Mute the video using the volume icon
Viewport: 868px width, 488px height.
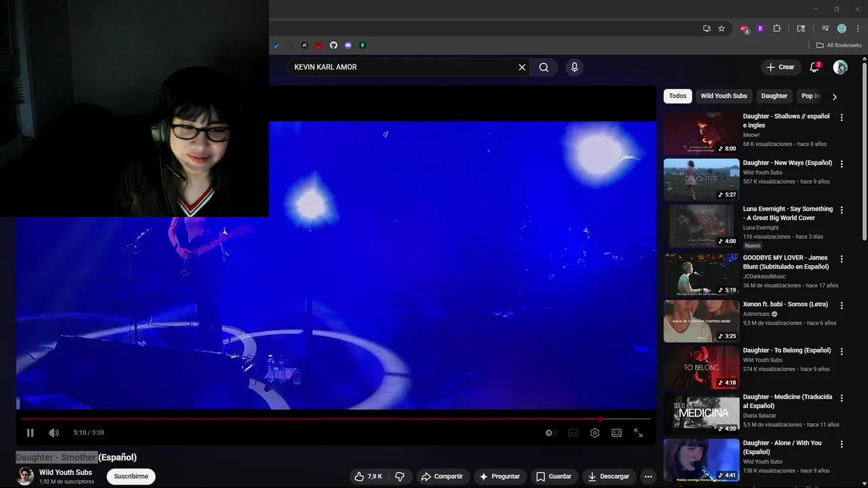click(x=54, y=432)
